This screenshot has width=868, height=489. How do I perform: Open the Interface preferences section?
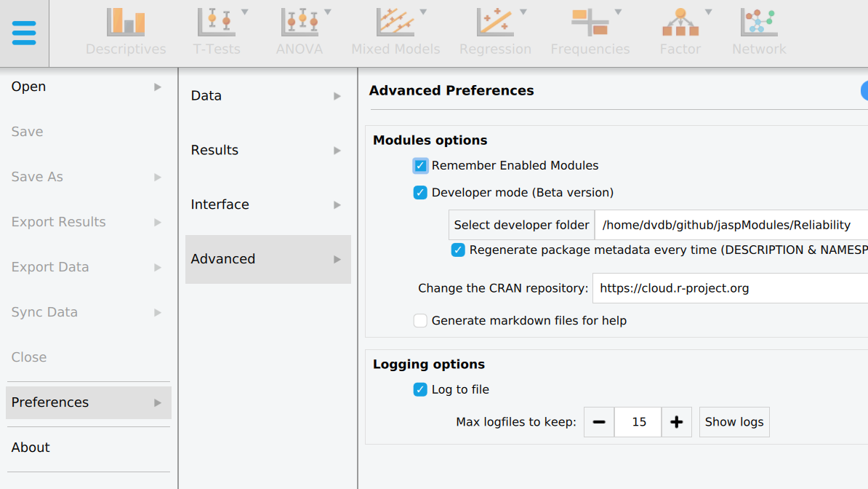click(x=267, y=204)
